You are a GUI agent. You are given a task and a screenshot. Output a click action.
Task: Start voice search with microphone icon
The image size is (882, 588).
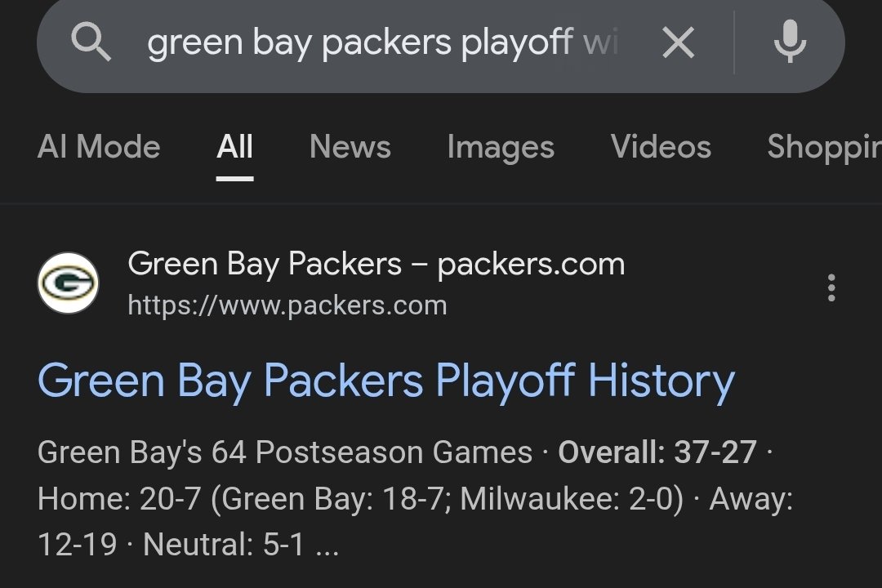pyautogui.click(x=790, y=42)
